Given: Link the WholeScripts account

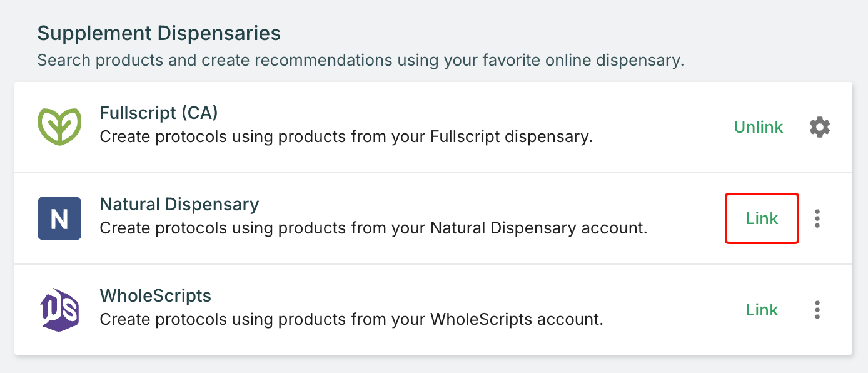Looking at the screenshot, I should pyautogui.click(x=762, y=310).
